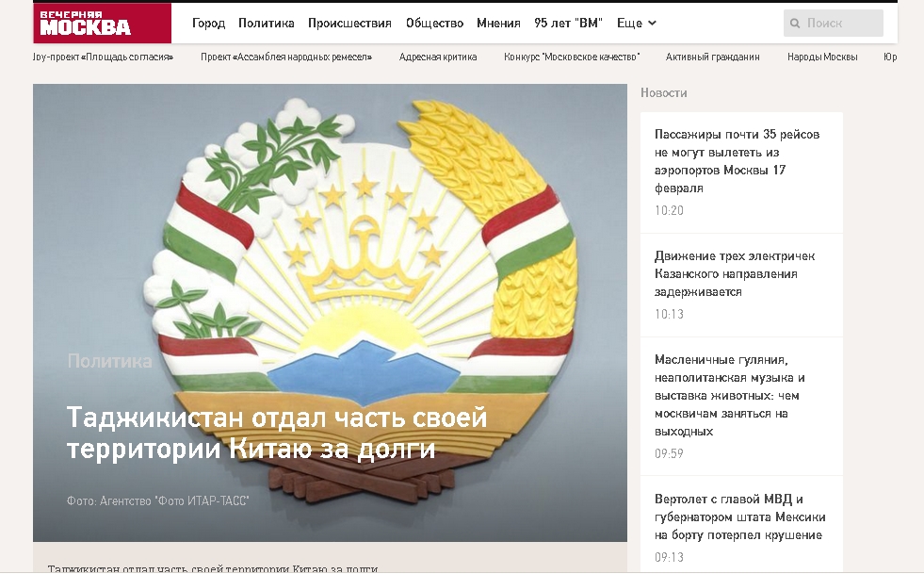
Task: Open Joy-проект «Площадь согласия» link
Action: [103, 57]
